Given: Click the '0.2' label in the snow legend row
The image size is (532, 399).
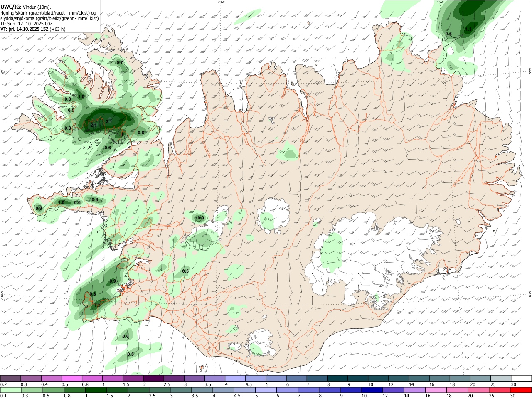Looking at the screenshot, I should (3, 384).
